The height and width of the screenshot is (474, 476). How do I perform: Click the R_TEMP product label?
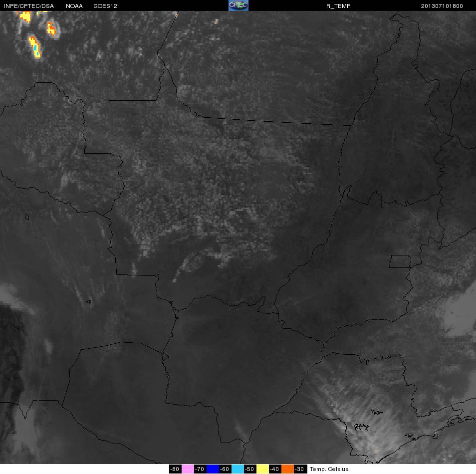(x=338, y=6)
